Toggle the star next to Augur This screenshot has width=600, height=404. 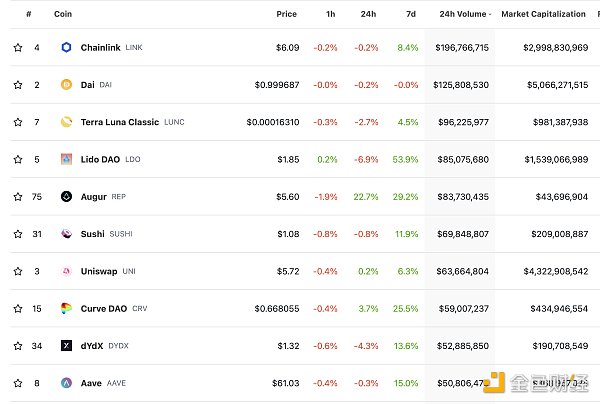[18, 197]
